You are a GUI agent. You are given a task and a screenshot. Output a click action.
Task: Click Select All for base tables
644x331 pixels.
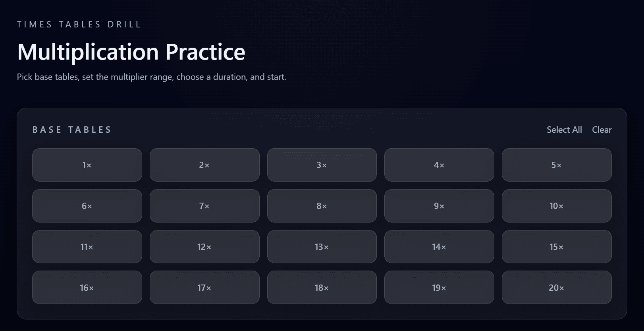coord(564,130)
